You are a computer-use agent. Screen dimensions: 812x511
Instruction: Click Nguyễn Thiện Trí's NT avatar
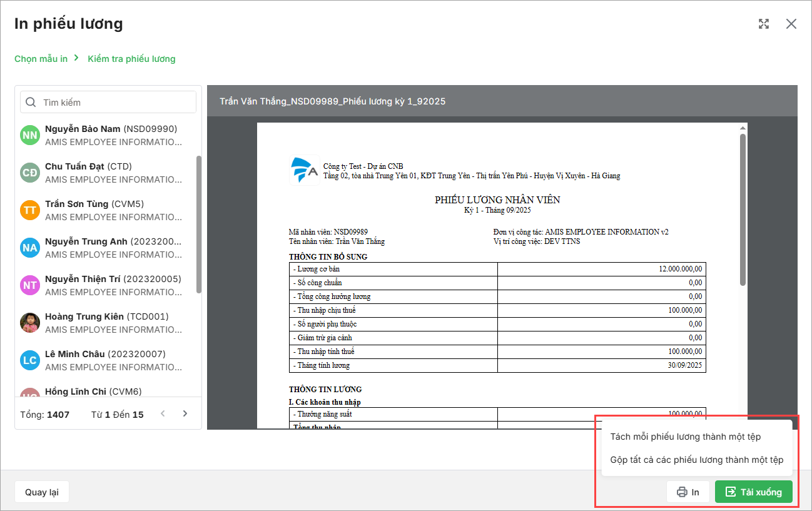(30, 285)
